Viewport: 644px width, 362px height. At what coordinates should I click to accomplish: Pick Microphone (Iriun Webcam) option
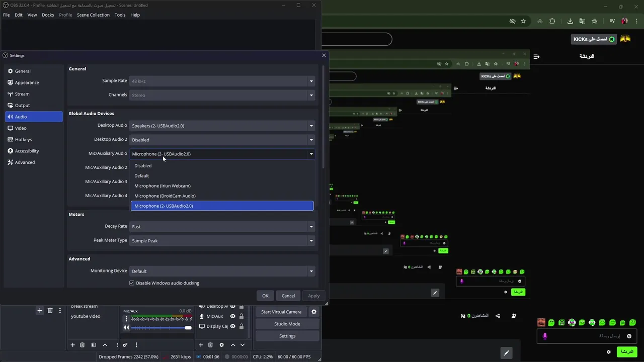coord(222,186)
